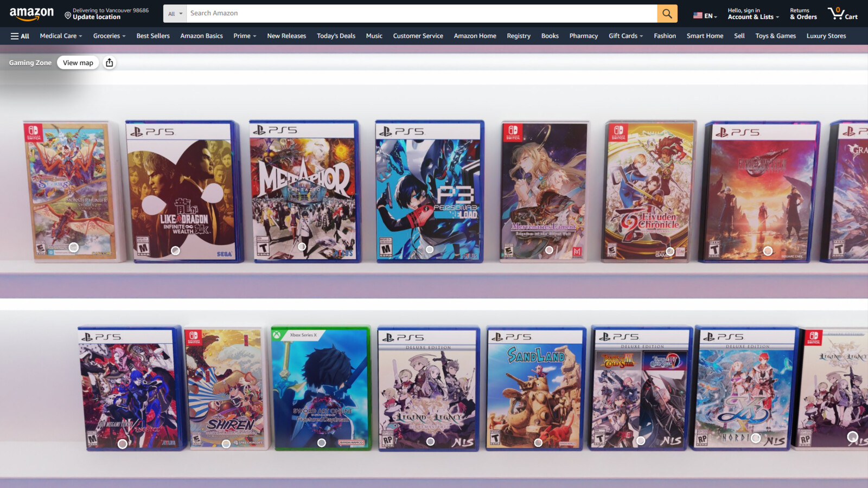This screenshot has height=488, width=868.
Task: Click into the Search Amazon field
Action: (422, 14)
